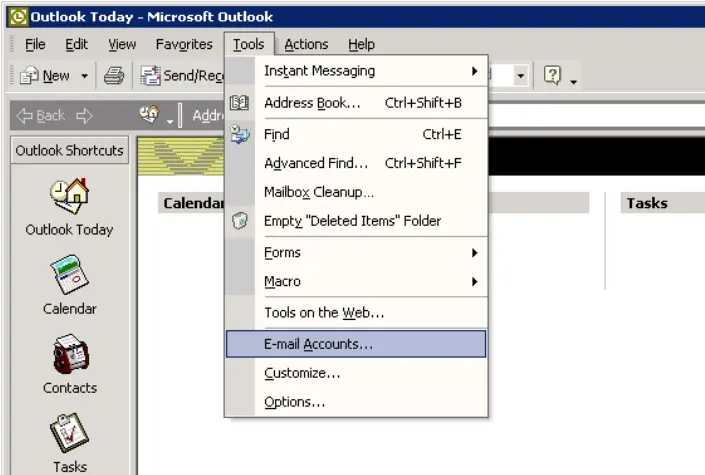Open the Calendar shortcut icon
This screenshot has height=475, width=705.
click(69, 275)
